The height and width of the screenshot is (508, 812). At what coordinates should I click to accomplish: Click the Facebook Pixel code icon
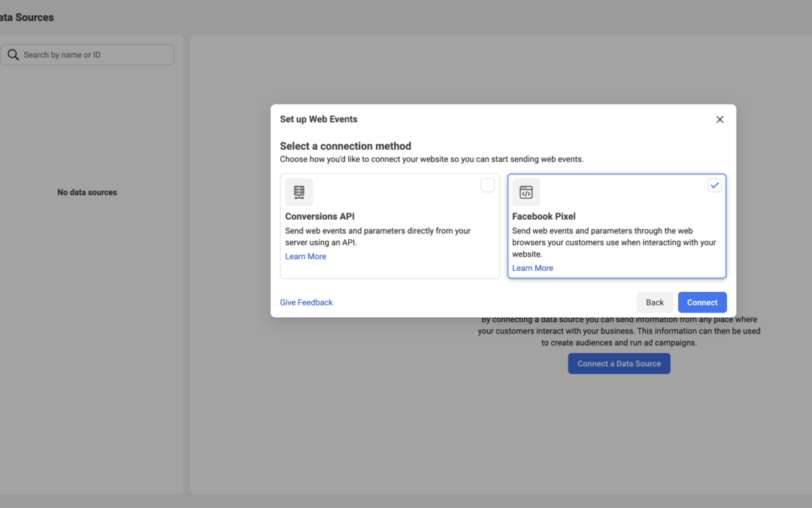tap(526, 193)
